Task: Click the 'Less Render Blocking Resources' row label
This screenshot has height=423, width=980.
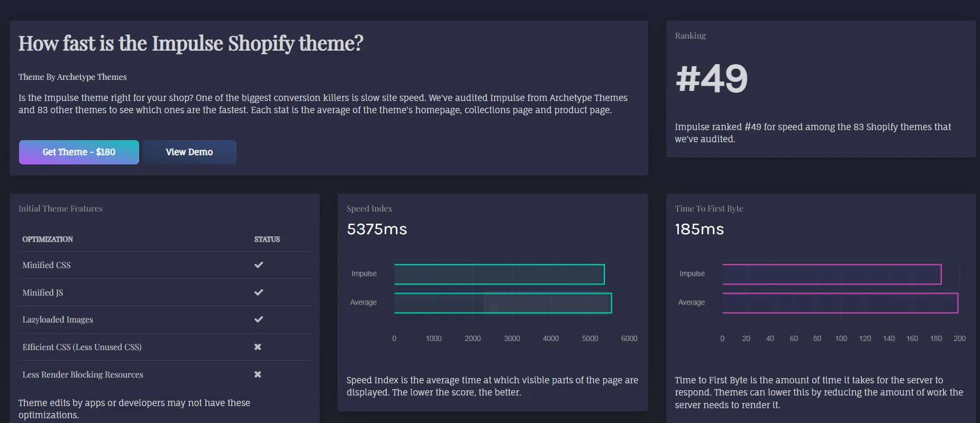Action: tap(83, 375)
